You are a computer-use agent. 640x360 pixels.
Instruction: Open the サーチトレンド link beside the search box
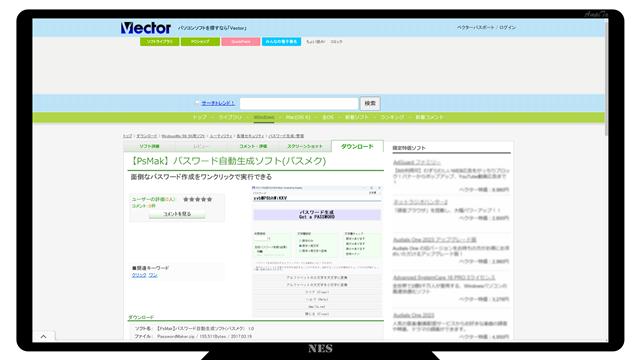coord(218,103)
